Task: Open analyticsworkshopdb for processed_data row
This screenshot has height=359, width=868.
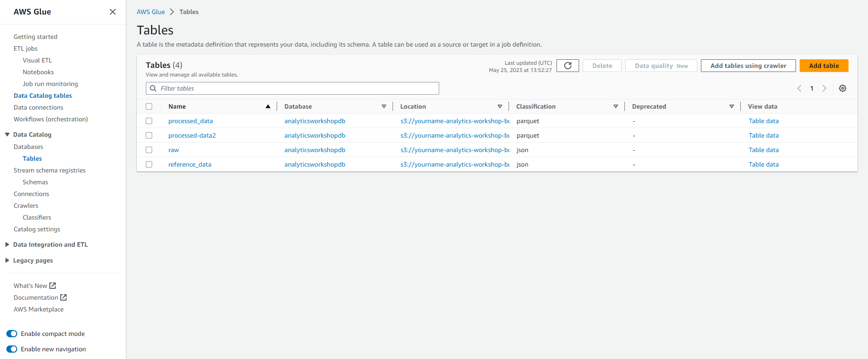Action: (x=315, y=121)
